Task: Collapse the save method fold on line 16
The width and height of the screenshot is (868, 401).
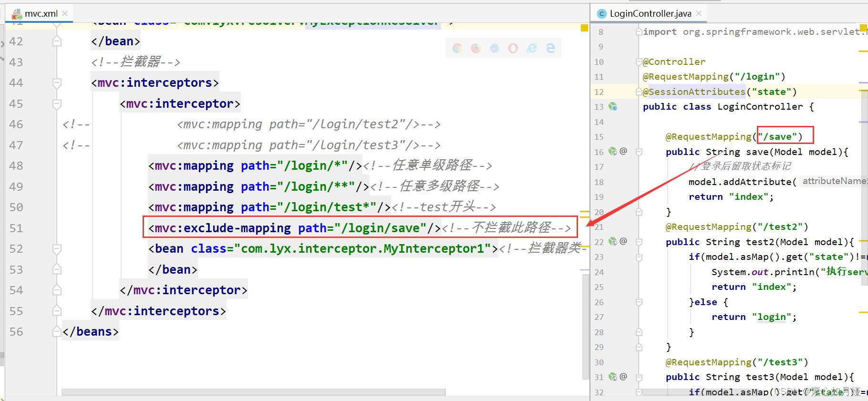Action: (639, 152)
